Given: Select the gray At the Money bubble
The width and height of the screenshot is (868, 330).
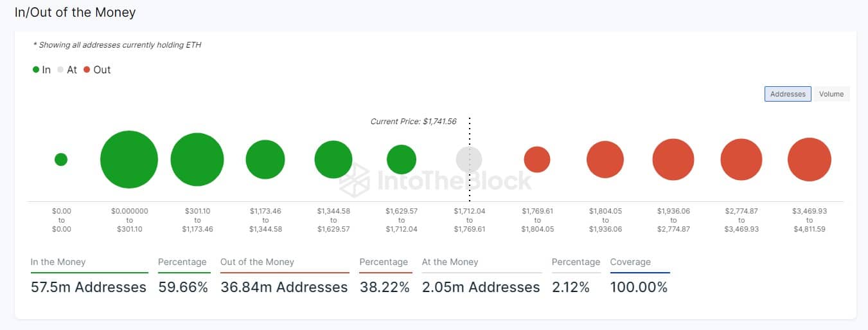Looking at the screenshot, I should coord(469,160).
